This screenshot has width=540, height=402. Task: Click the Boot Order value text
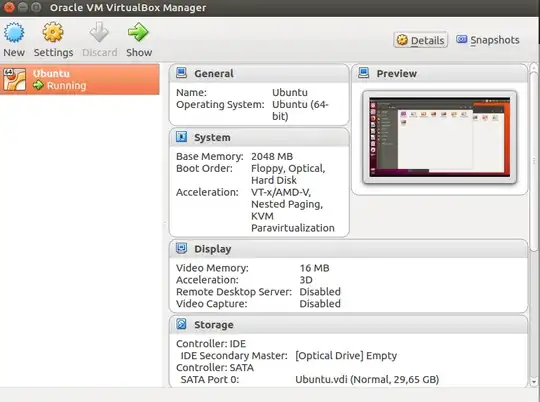click(x=288, y=174)
